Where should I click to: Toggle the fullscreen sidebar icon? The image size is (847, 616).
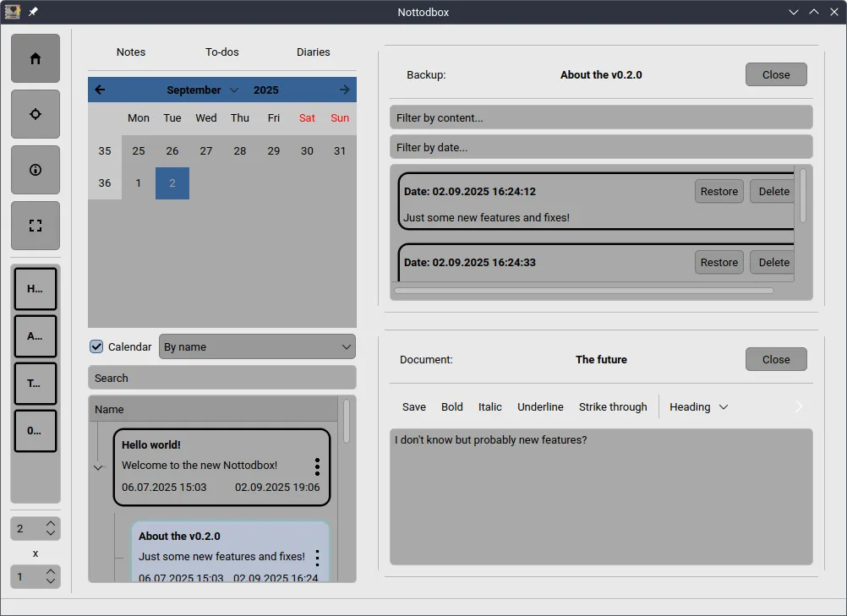[36, 226]
